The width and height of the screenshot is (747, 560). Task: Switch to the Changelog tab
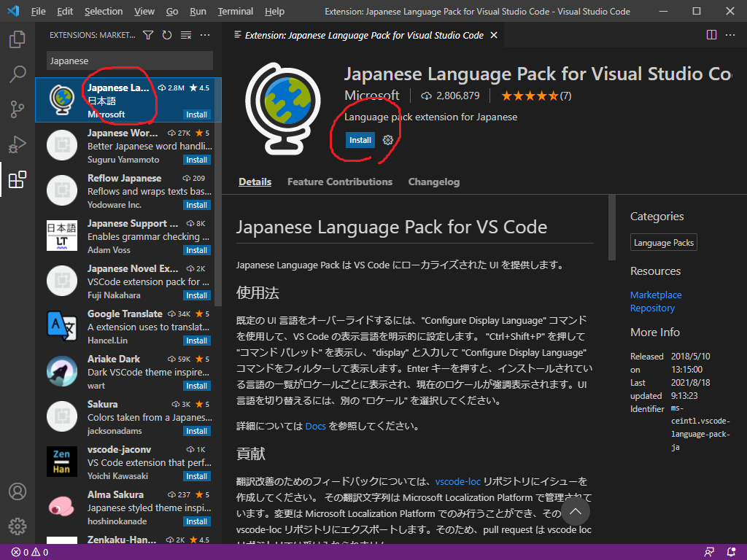(x=433, y=182)
